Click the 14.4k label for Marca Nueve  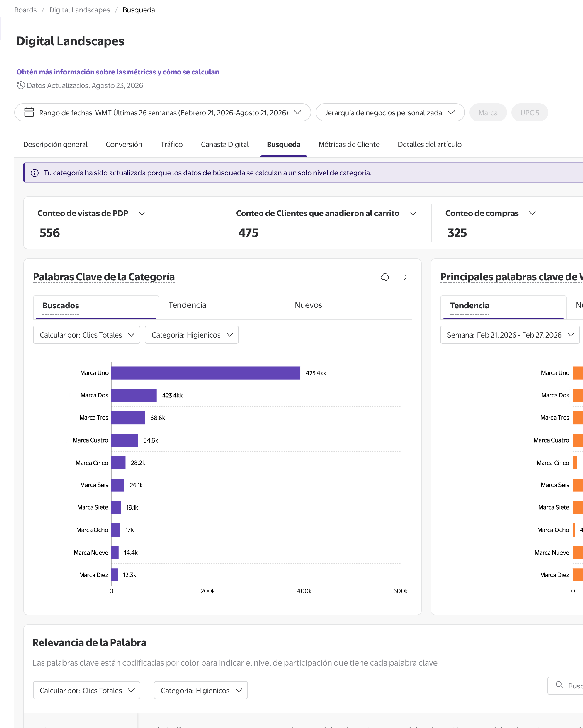(x=131, y=553)
